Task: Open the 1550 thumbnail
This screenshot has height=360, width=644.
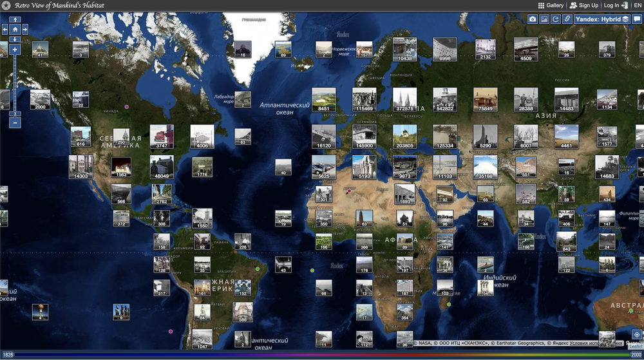Action: [x=202, y=218]
